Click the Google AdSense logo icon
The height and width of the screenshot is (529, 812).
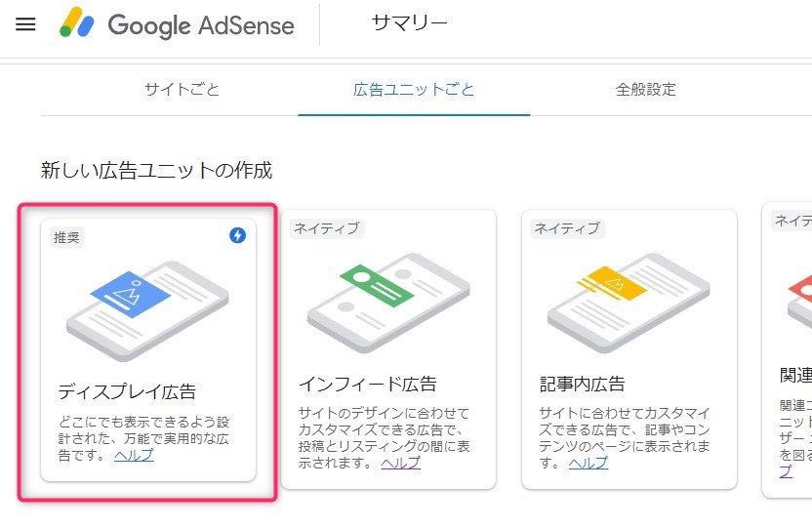[x=77, y=22]
